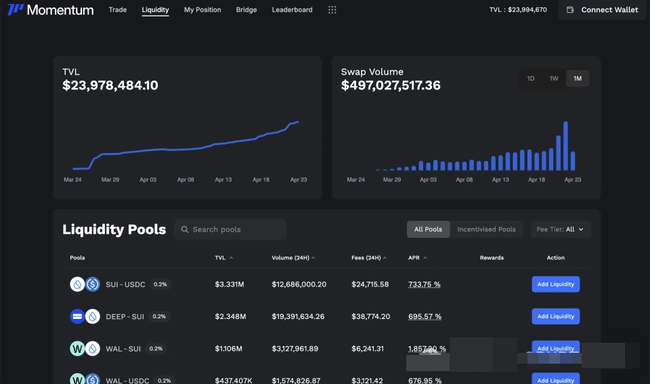Click the Search pools input field
This screenshot has width=650, height=384.
point(230,229)
